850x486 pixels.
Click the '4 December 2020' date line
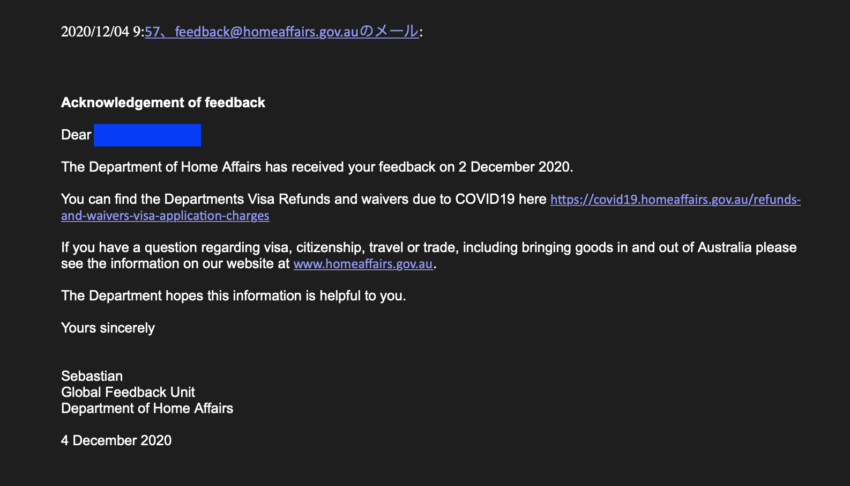116,440
